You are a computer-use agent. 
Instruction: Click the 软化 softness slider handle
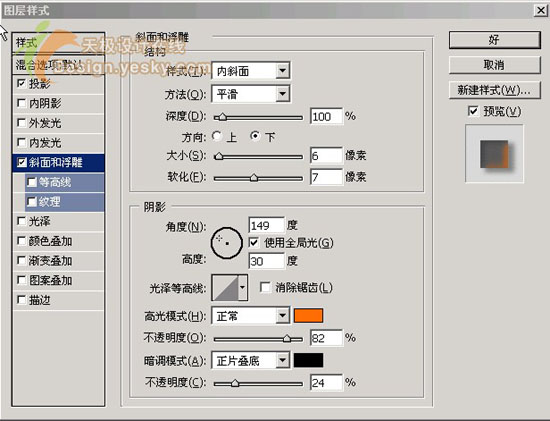(254, 178)
